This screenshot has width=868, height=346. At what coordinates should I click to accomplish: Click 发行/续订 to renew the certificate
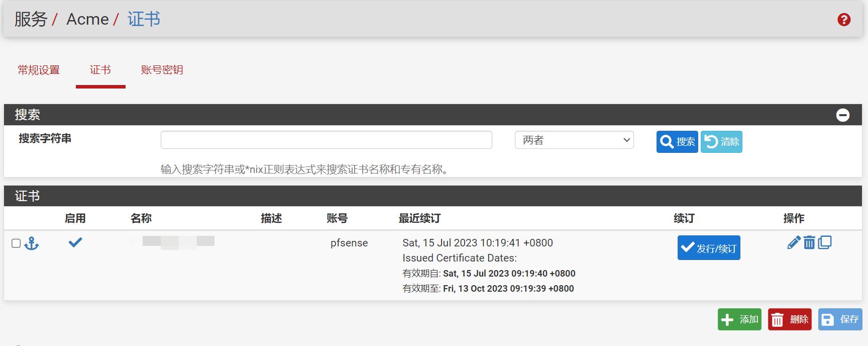pos(708,248)
